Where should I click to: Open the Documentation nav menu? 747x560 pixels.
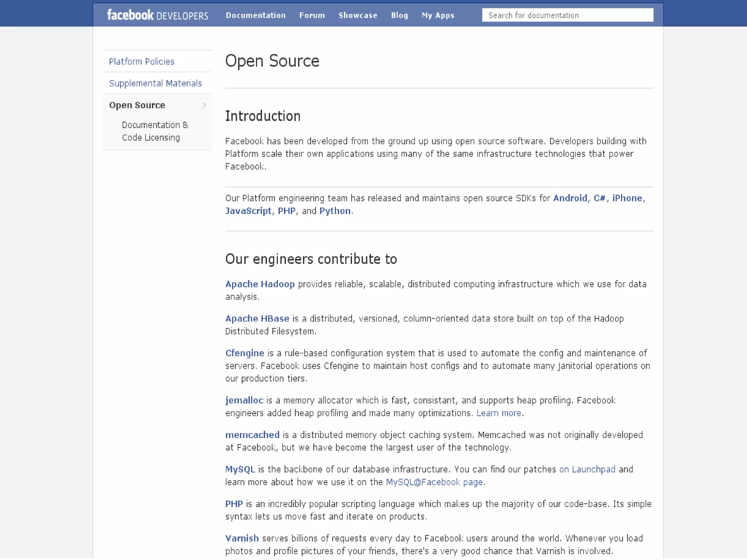tap(255, 15)
